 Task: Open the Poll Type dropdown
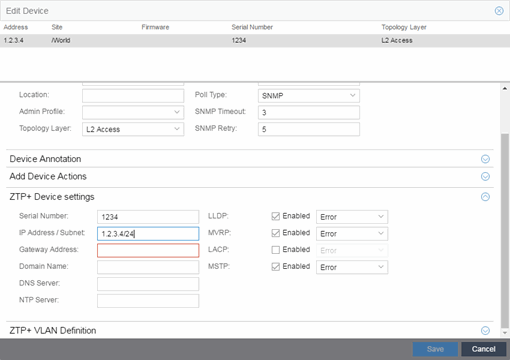352,96
